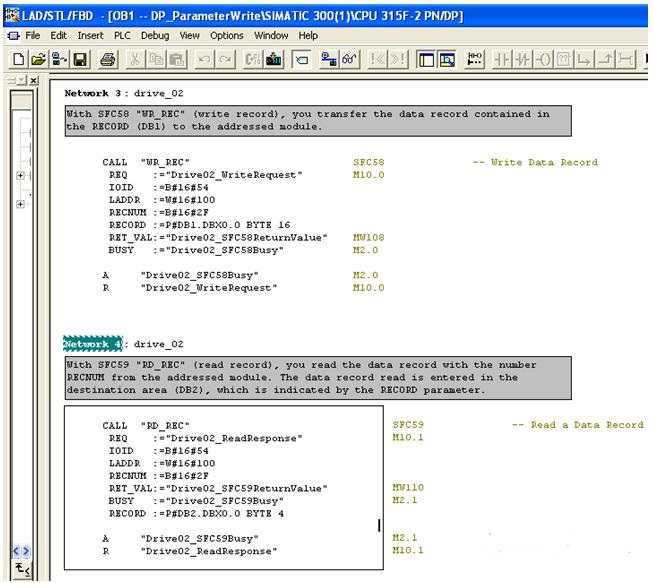The width and height of the screenshot is (653, 583).
Task: Undo the last action with the Undo arrow
Action: 204,60
